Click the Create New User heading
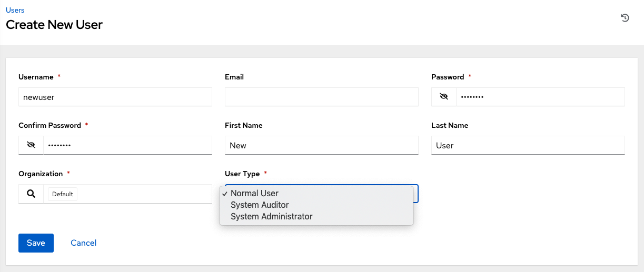This screenshot has height=272, width=644. pyautogui.click(x=54, y=25)
